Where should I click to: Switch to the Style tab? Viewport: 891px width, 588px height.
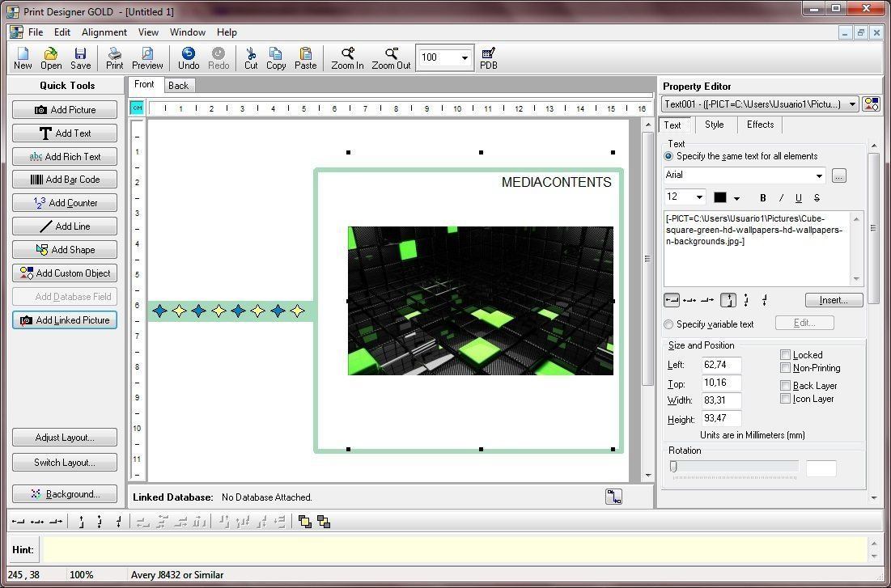715,125
